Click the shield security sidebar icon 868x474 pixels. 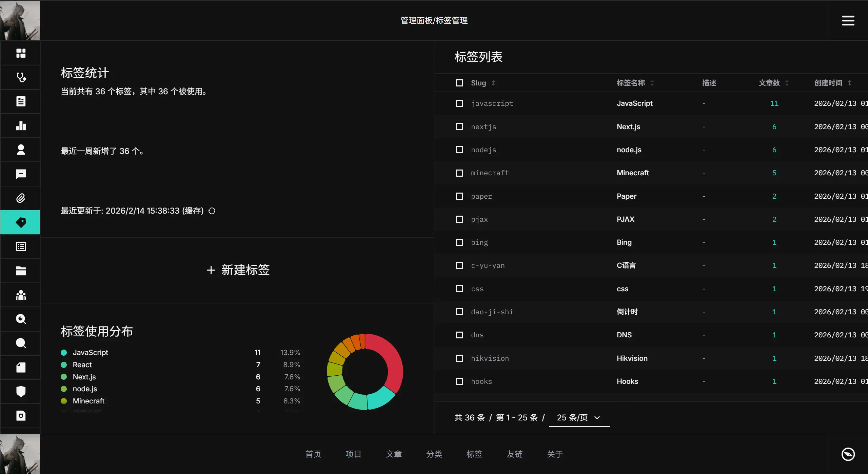[x=21, y=391]
